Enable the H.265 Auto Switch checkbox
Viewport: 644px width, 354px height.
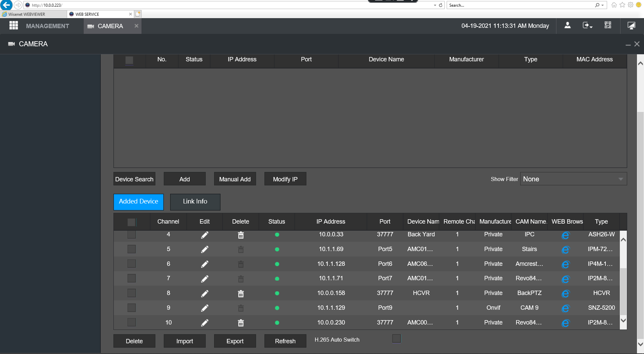click(x=396, y=339)
